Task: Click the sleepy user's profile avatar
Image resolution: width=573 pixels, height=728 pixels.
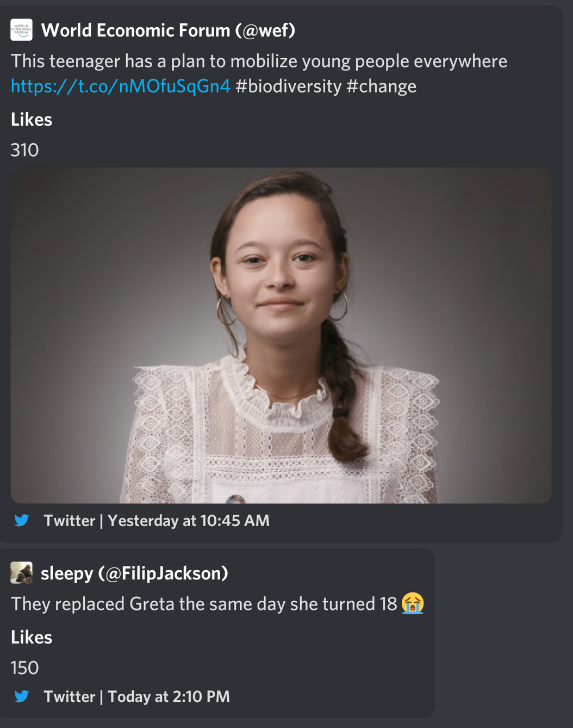Action: pos(21,573)
